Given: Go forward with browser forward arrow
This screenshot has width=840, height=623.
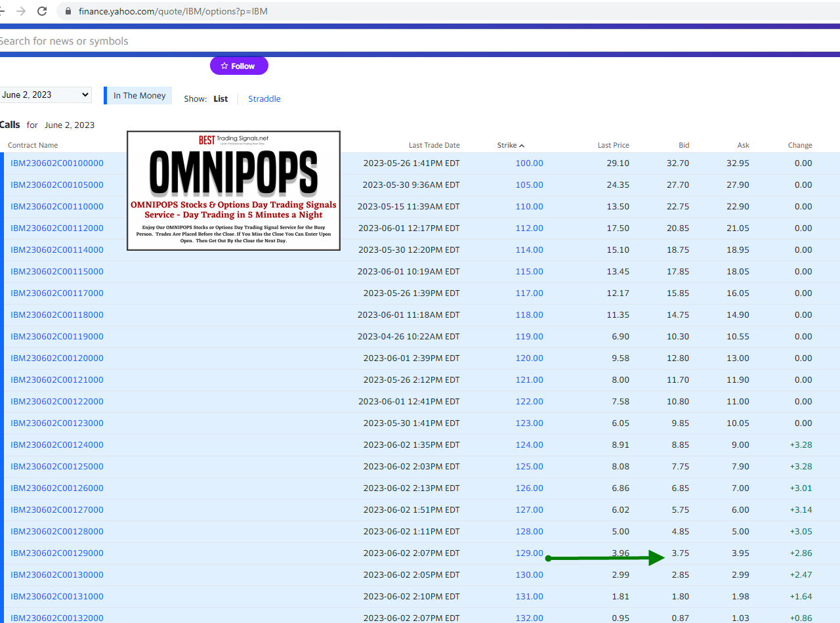Looking at the screenshot, I should pos(20,11).
